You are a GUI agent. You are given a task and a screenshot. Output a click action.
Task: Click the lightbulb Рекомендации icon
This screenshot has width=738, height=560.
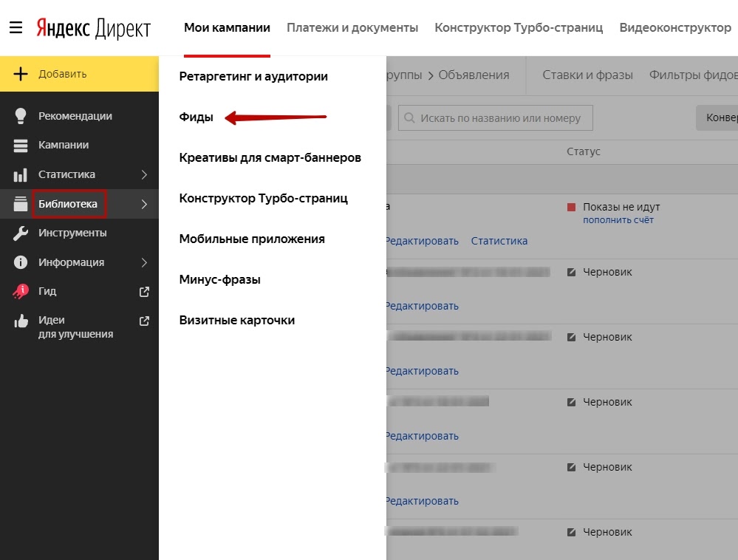(20, 116)
